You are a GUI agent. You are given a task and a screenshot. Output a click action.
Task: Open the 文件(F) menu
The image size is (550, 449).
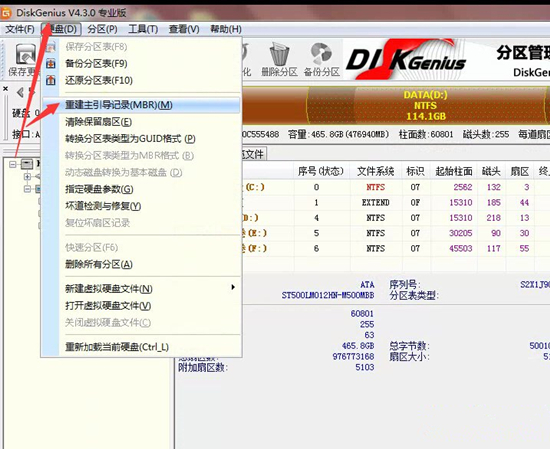(20, 29)
